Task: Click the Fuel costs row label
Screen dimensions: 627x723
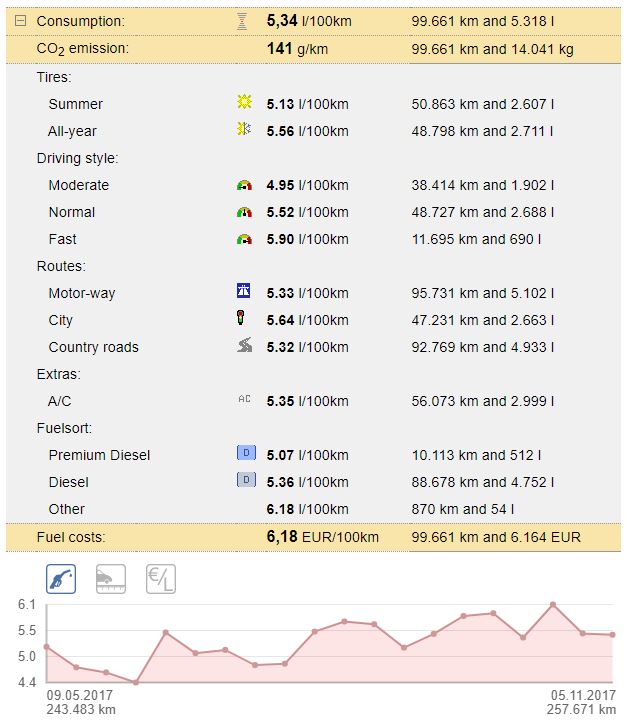Action: pos(70,537)
